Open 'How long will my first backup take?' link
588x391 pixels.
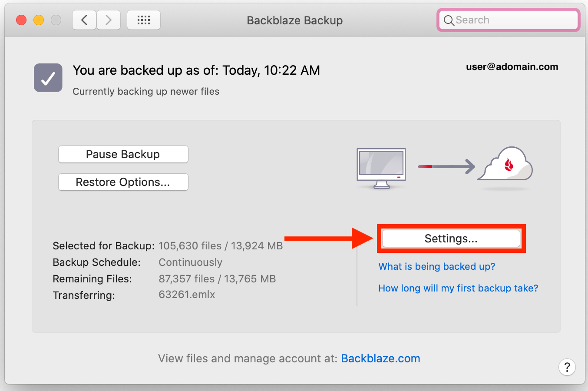(458, 288)
